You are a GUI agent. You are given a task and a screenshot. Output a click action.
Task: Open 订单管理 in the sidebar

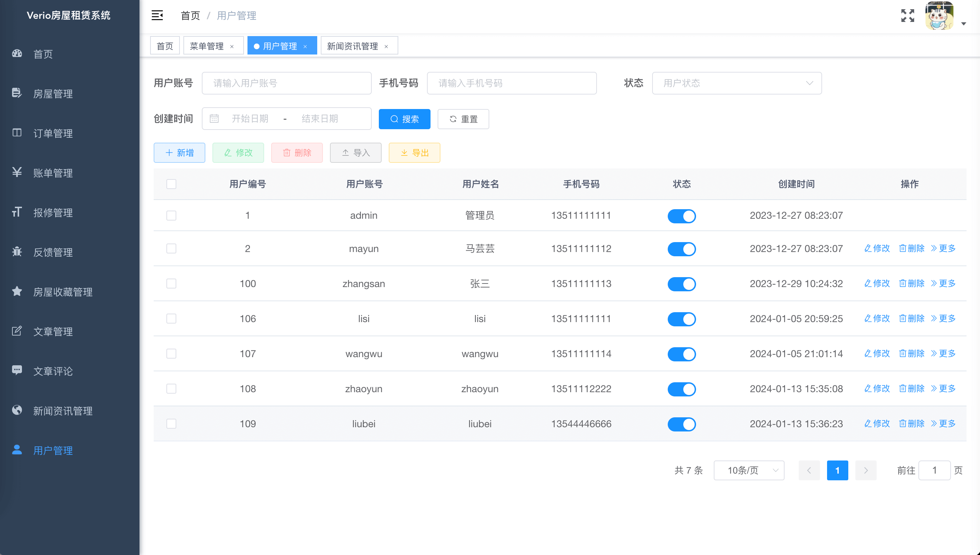(x=53, y=133)
